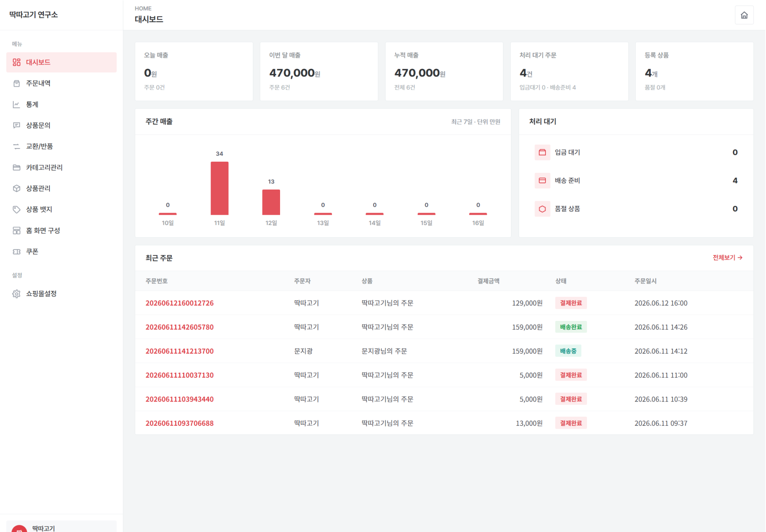The width and height of the screenshot is (766, 532).
Task: Click the 전체보기 link
Action: (x=727, y=258)
